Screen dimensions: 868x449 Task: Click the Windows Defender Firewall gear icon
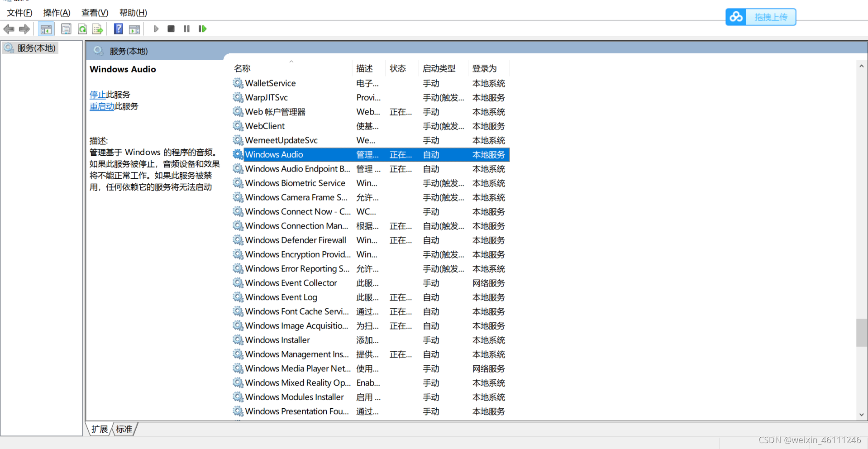pos(238,240)
